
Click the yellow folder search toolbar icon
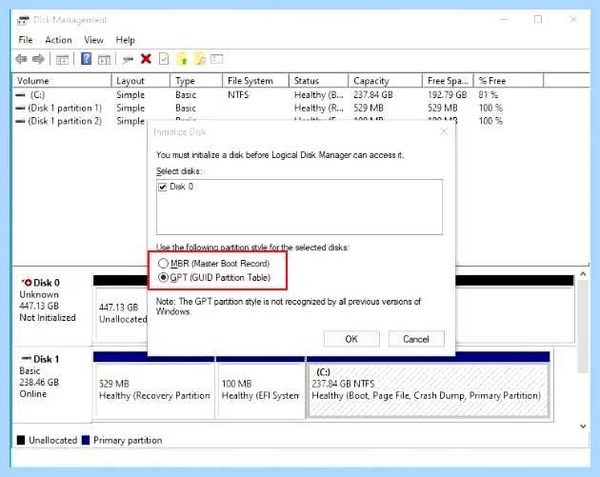tap(200, 59)
